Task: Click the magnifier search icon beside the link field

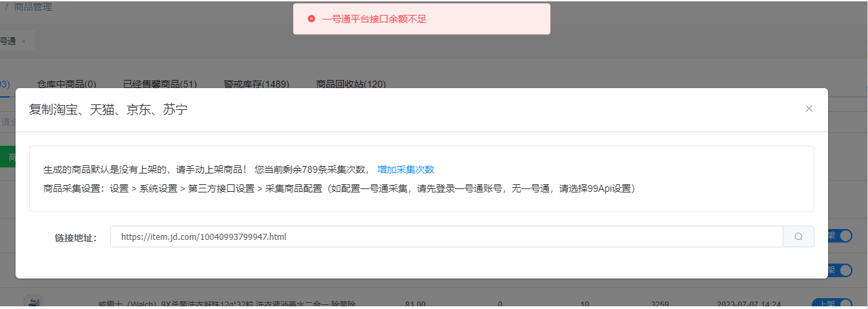Action: (798, 236)
